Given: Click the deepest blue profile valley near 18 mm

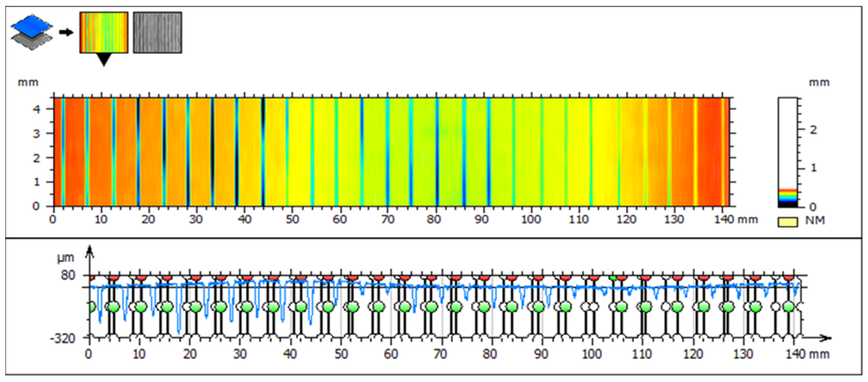Looking at the screenshot, I should [x=178, y=331].
